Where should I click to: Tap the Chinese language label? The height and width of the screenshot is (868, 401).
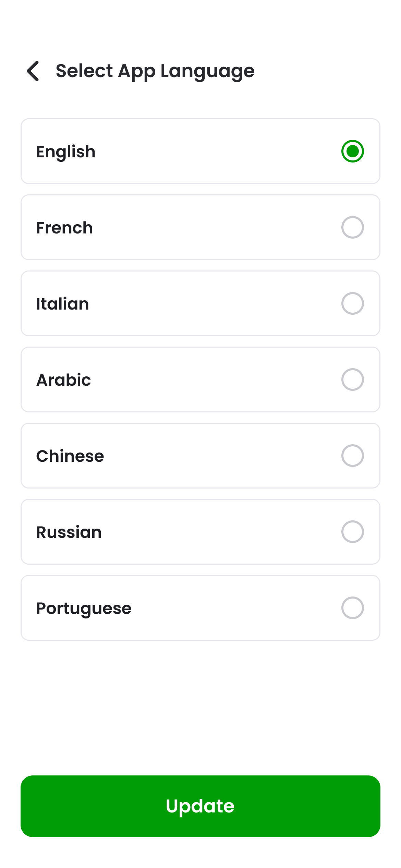70,456
